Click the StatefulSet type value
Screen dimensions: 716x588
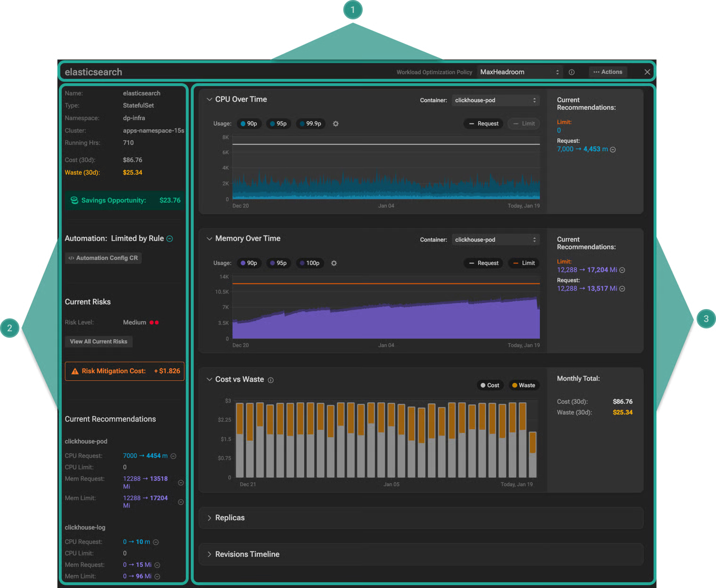[138, 106]
